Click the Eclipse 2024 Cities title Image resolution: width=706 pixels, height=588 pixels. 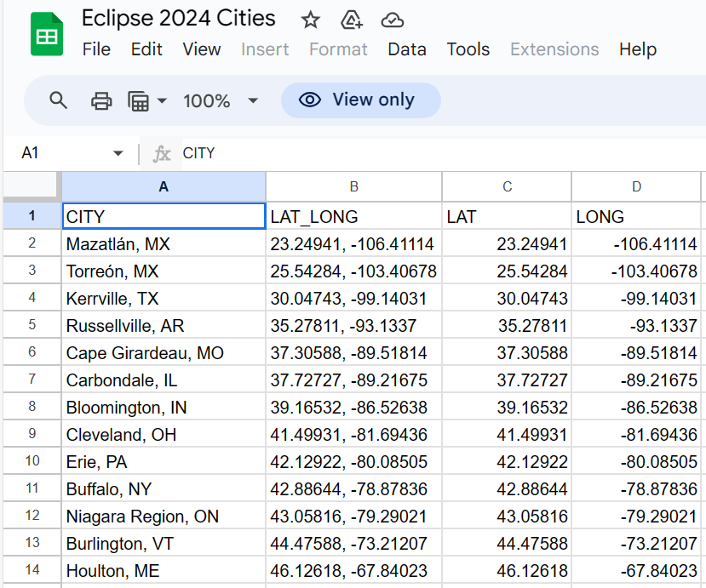coord(179,19)
